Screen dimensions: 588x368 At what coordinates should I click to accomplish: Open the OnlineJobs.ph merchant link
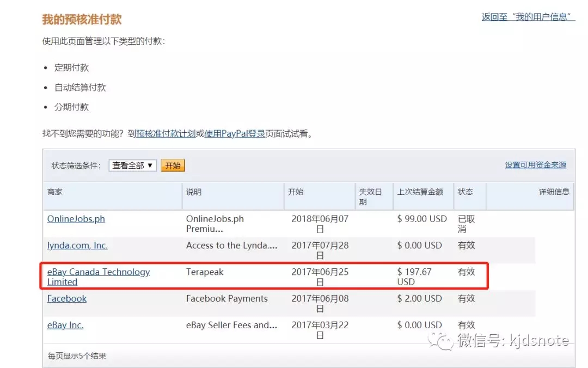coord(76,219)
